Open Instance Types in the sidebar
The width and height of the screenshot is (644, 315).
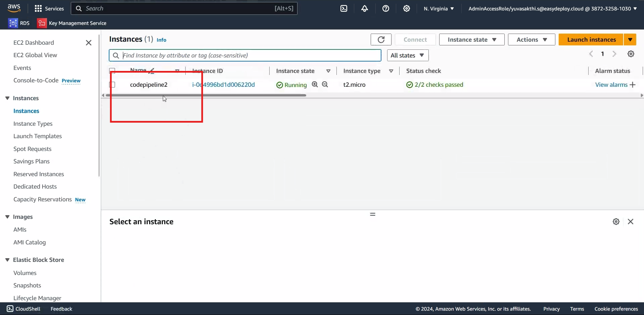point(33,124)
